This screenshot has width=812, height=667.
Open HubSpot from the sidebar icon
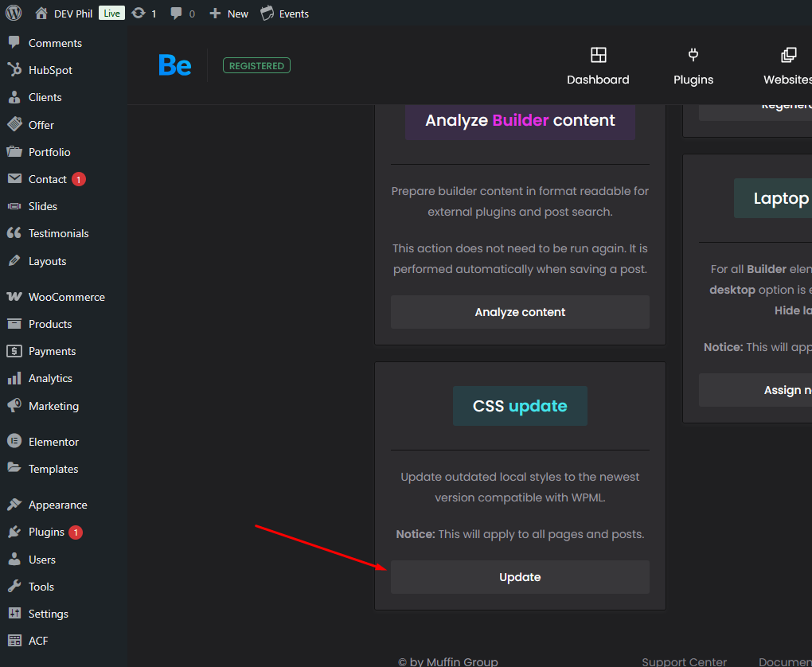pos(14,70)
